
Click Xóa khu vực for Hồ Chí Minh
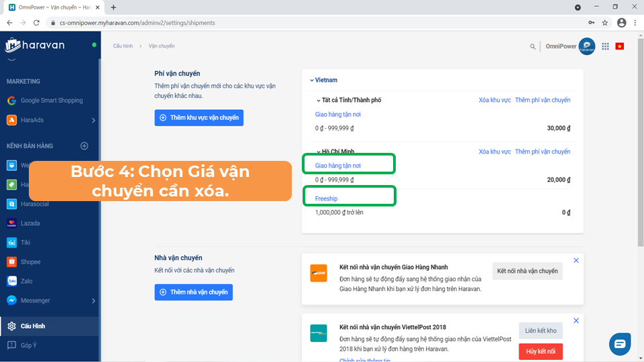click(494, 152)
